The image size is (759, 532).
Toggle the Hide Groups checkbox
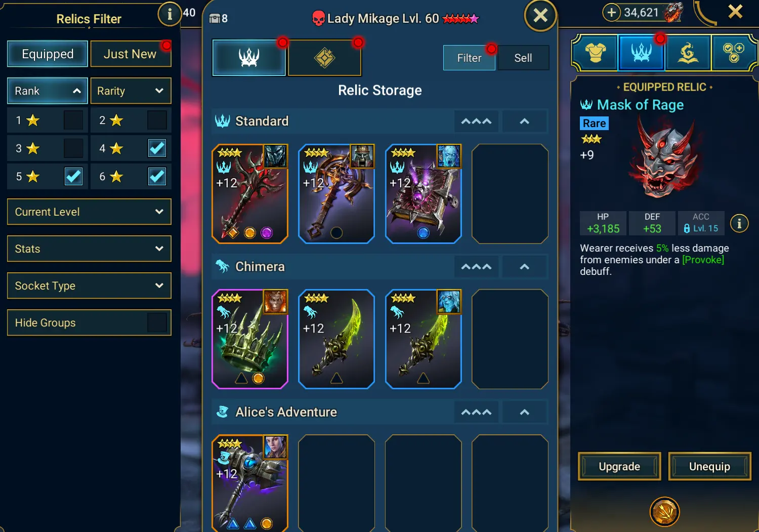click(x=157, y=322)
